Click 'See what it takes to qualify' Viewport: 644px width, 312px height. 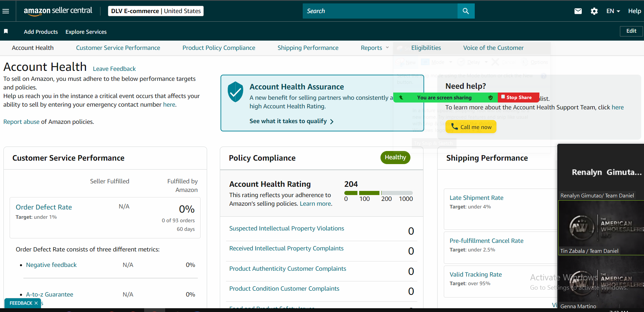coord(291,121)
